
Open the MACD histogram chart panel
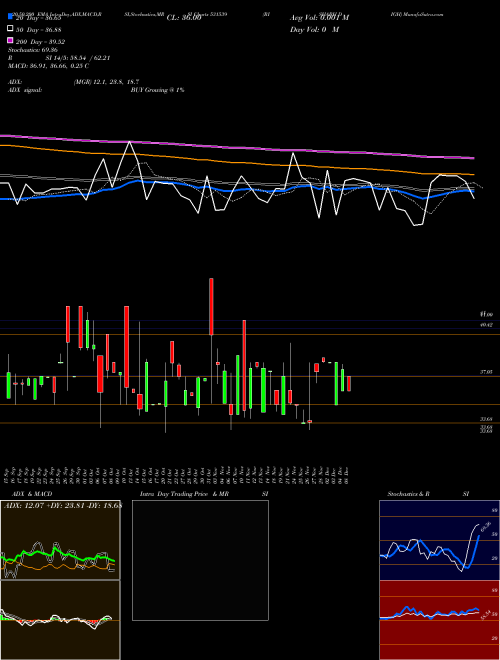click(x=60, y=620)
